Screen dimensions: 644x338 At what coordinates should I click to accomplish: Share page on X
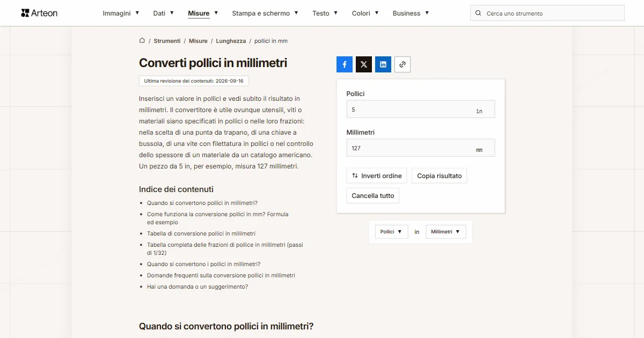tap(364, 64)
